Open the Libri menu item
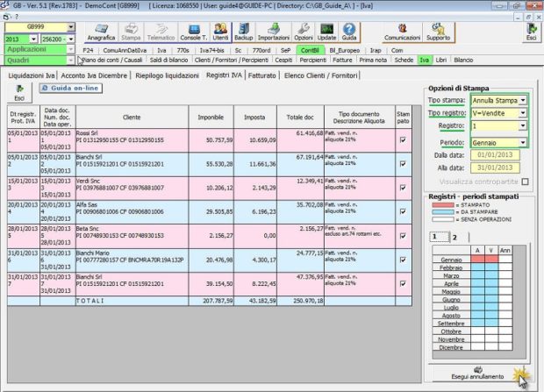544x392 pixels. point(441,60)
